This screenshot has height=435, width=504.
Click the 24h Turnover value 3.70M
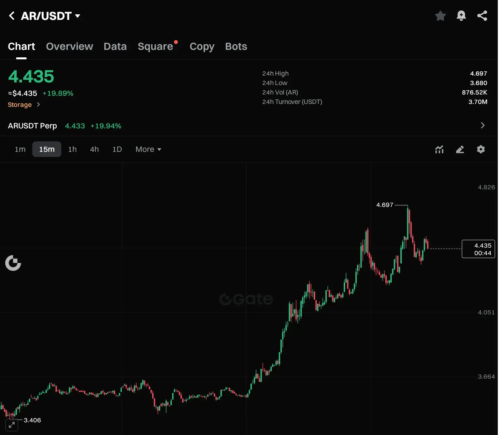point(478,102)
